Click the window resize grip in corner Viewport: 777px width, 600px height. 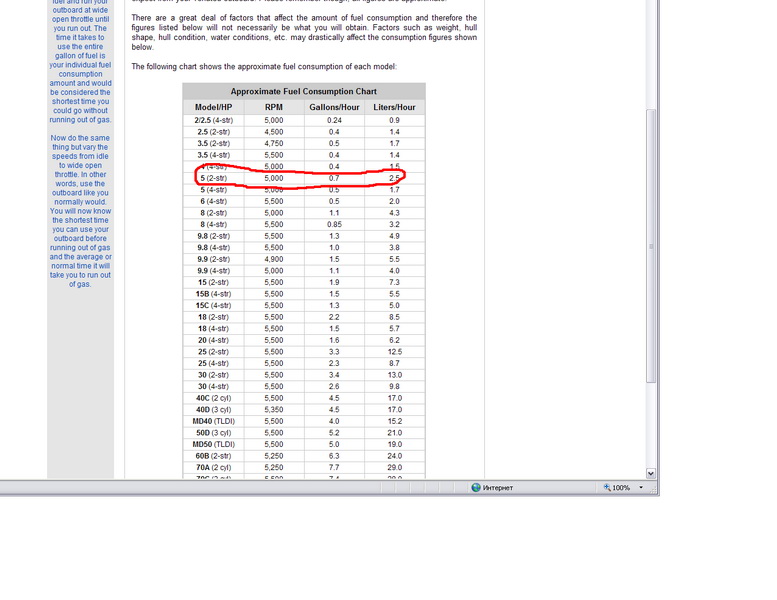[654, 490]
